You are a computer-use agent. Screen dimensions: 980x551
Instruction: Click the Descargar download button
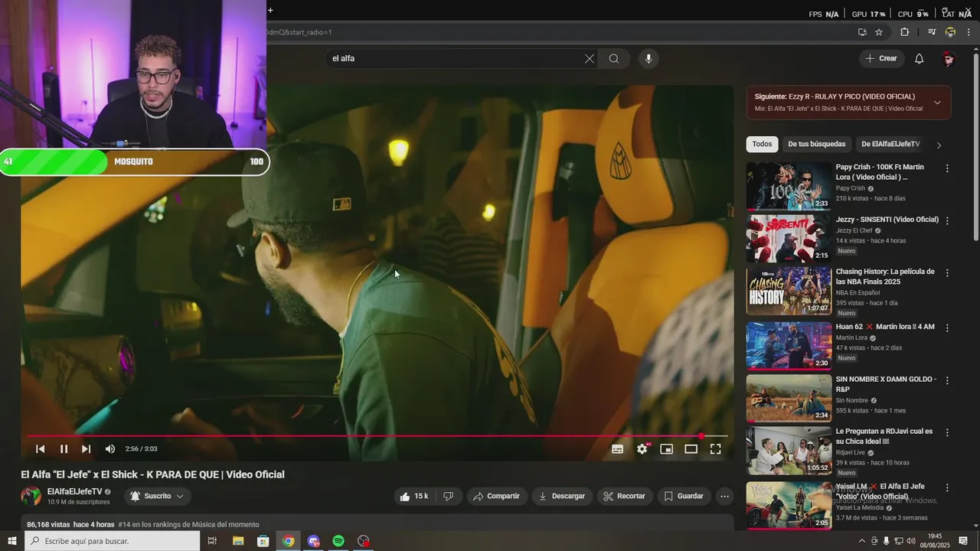tap(562, 496)
